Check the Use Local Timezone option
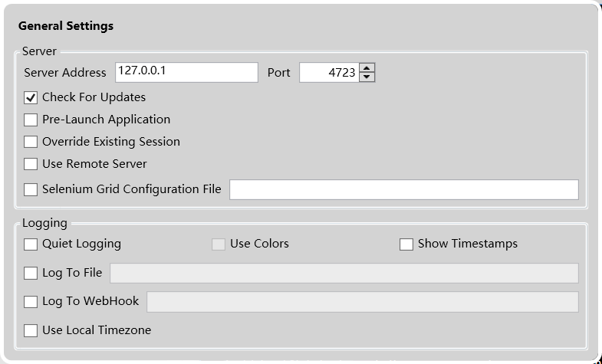 (x=31, y=330)
